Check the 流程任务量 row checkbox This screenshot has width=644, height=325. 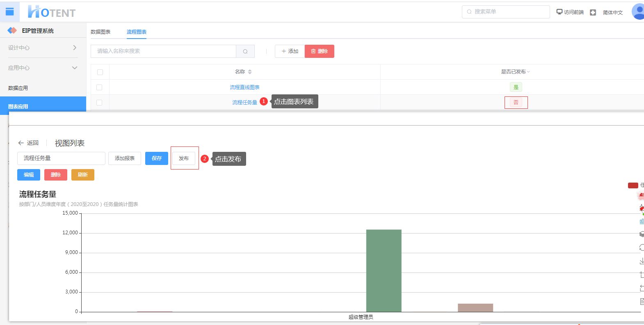(99, 103)
